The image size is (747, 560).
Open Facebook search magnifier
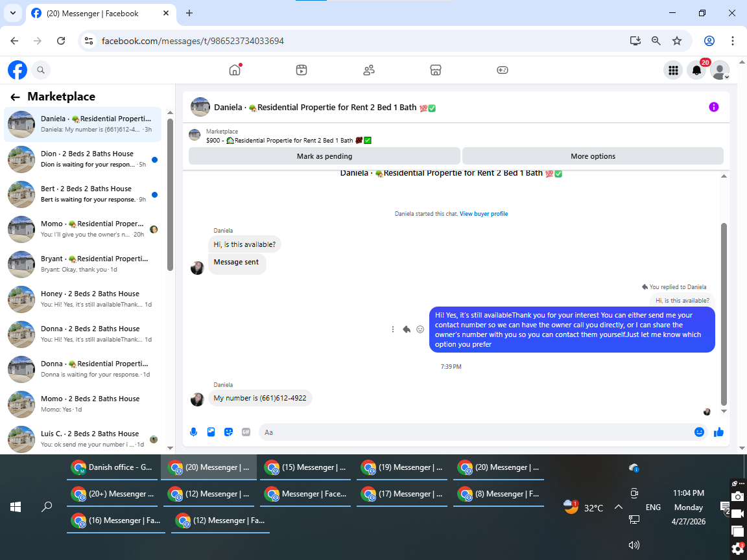(41, 70)
